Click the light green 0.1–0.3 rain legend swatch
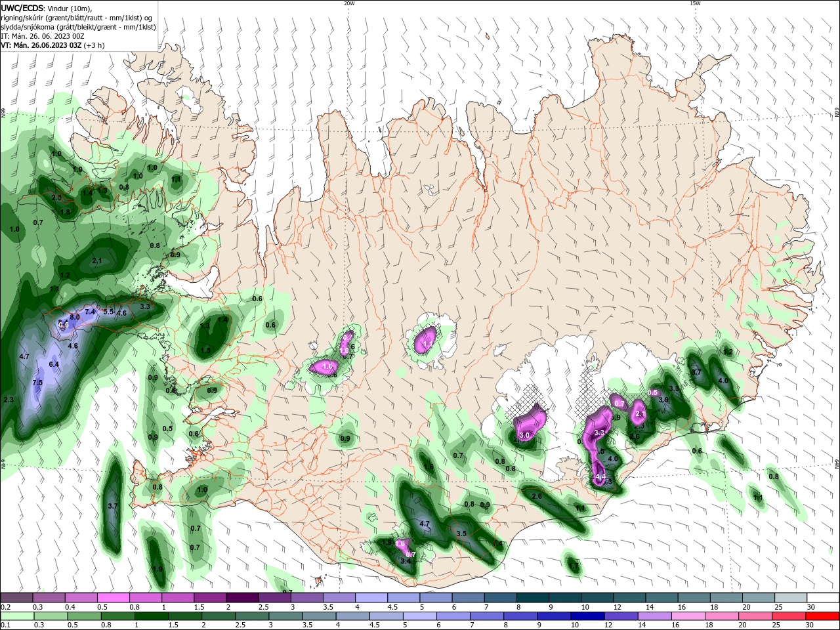Viewport: 840px width, 630px height. [x=16, y=616]
